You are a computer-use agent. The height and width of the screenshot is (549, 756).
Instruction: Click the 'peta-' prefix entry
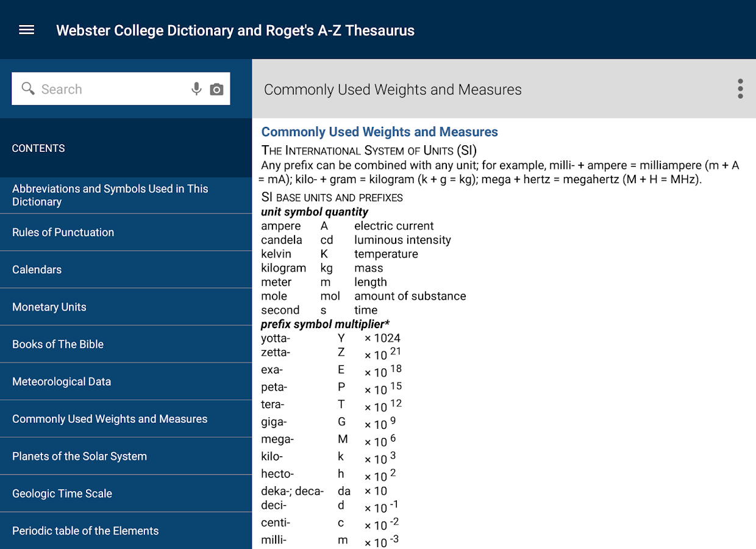pos(274,387)
